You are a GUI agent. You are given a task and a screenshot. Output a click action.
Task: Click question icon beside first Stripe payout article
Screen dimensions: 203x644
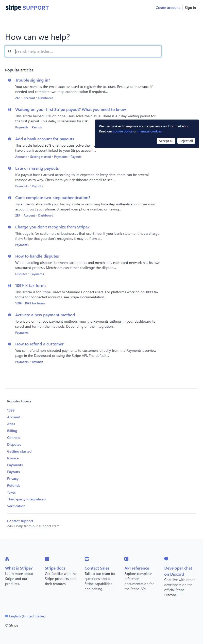pos(10,110)
